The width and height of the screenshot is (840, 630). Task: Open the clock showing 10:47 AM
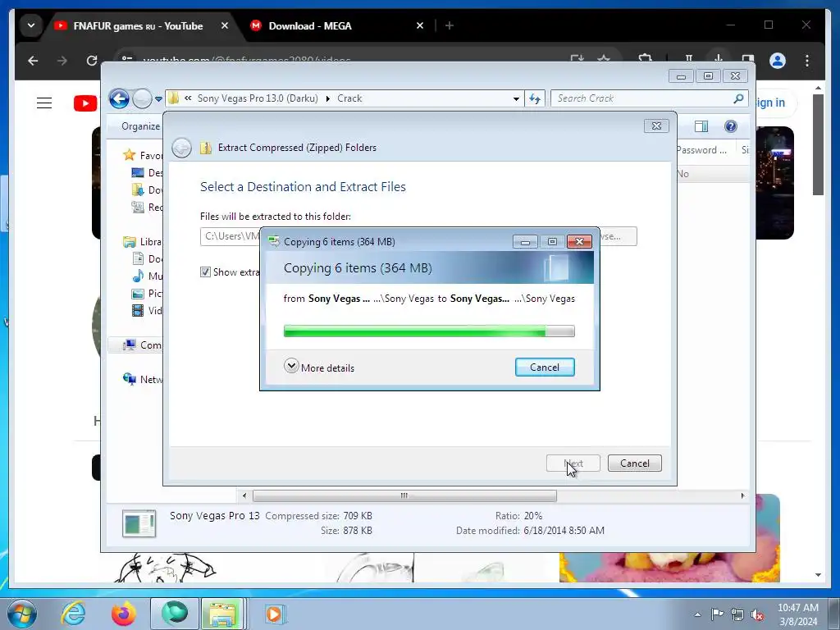point(797,614)
